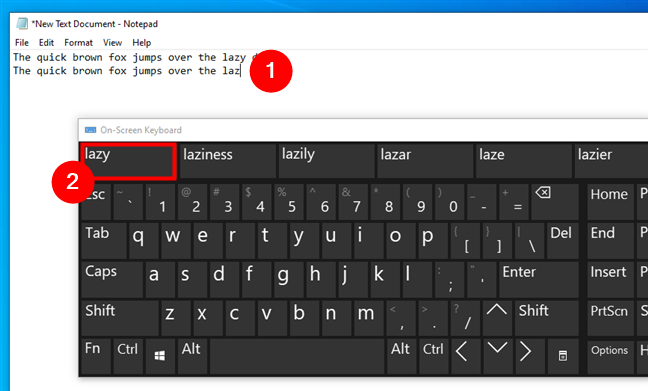Tap the minus and underscore key
The image size is (648, 391).
pyautogui.click(x=481, y=201)
